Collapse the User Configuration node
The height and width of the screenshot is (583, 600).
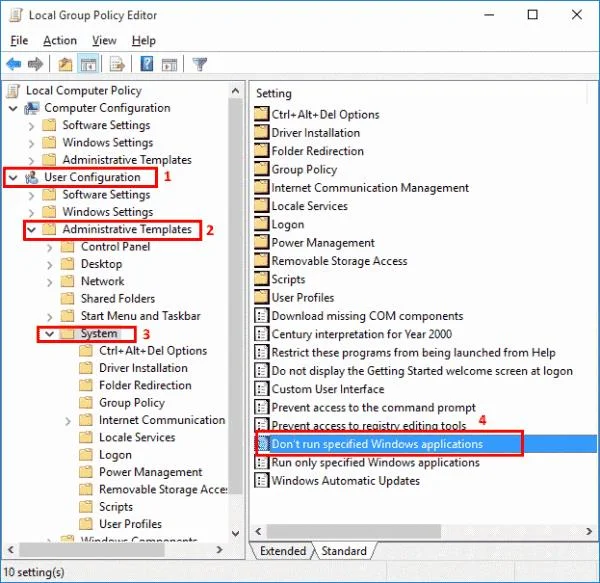[x=13, y=178]
